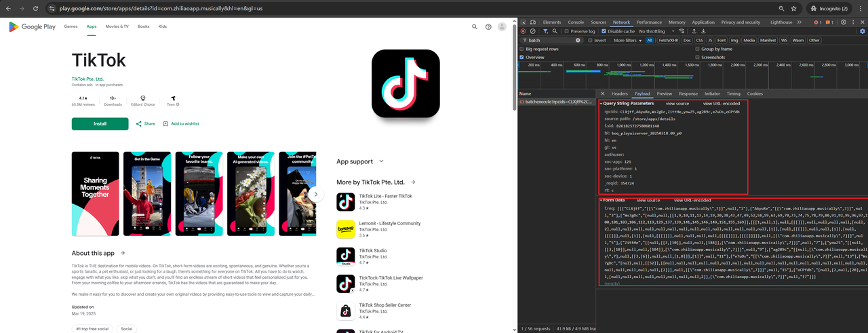Open About this app arrow
Viewport: 868px width, 333px height.
tap(123, 253)
